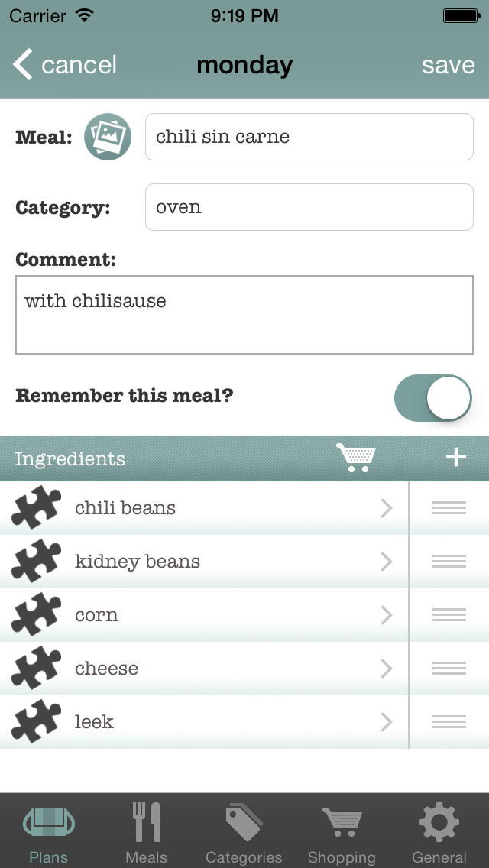This screenshot has height=868, width=489.
Task: Tap the shopping cart icon in Ingredients header
Action: (356, 458)
